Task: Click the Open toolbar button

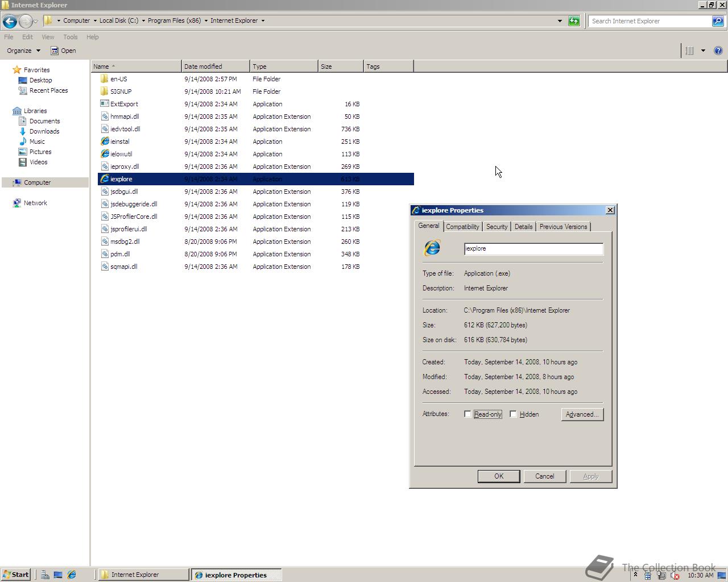Action: coord(63,51)
